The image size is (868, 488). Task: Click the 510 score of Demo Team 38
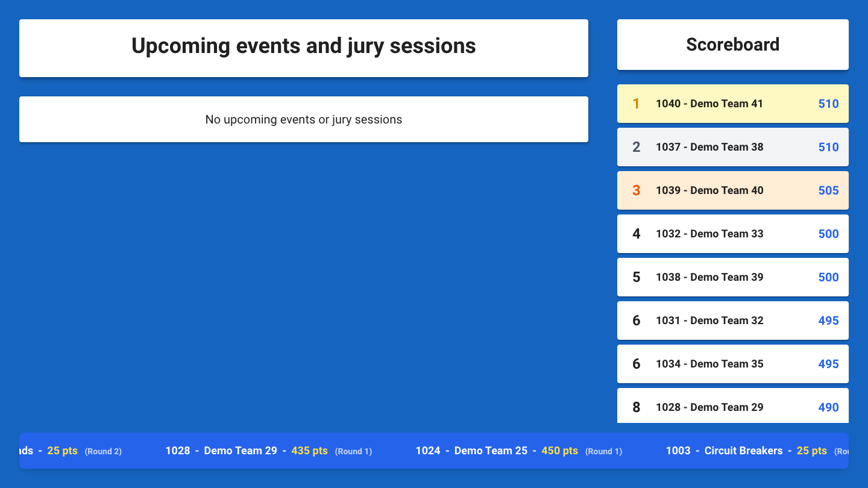point(828,147)
